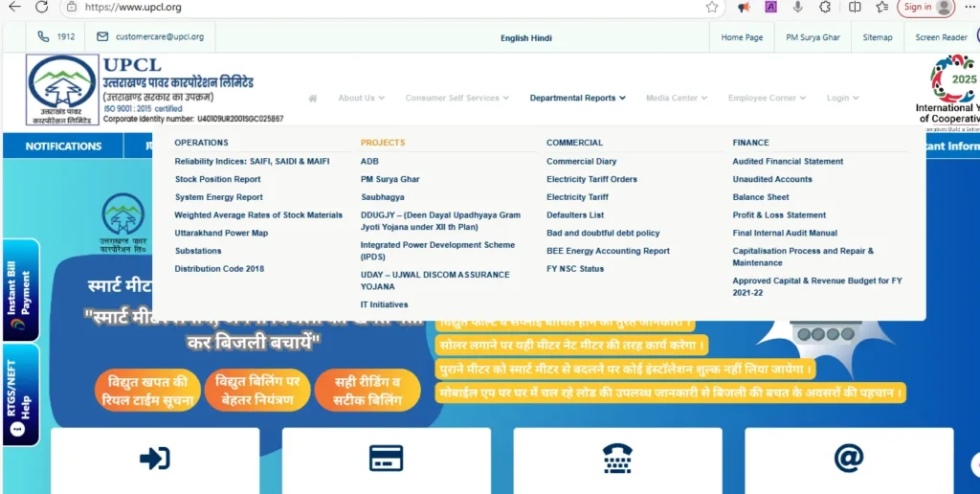This screenshot has width=980, height=494.
Task: Open the Balance Sheet item
Action: click(x=761, y=197)
